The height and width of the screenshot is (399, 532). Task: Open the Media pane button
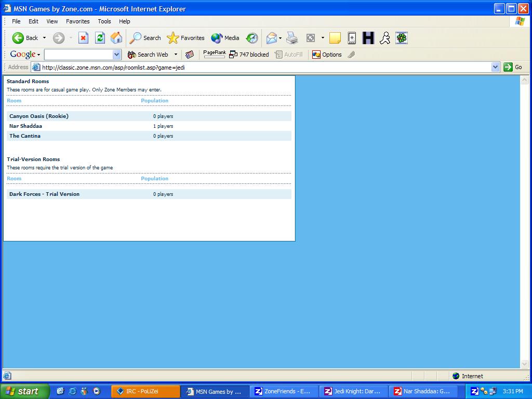tap(225, 38)
